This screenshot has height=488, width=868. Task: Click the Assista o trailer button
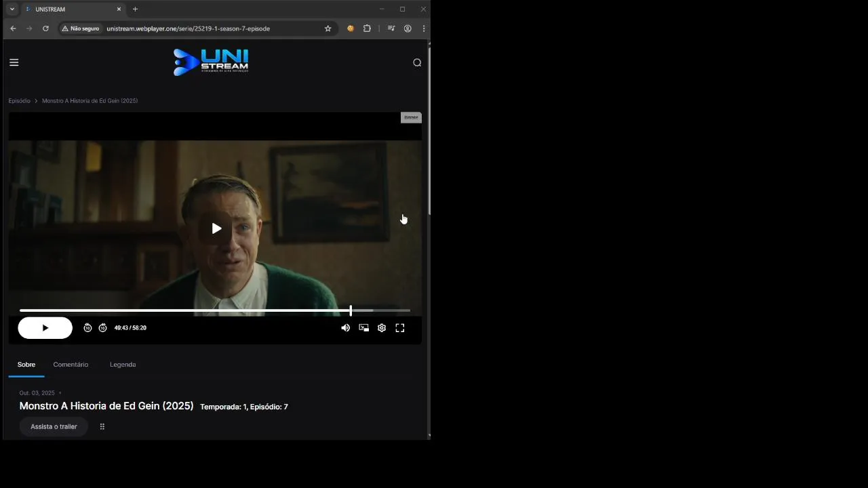pos(54,426)
